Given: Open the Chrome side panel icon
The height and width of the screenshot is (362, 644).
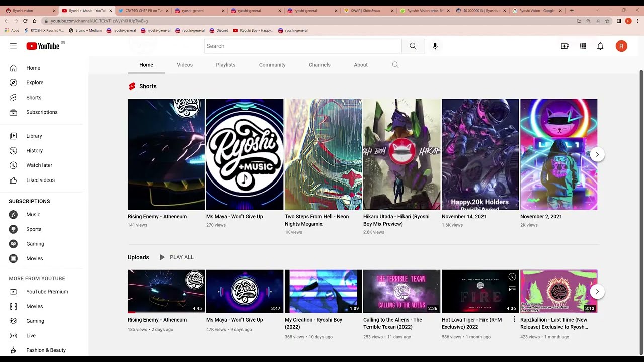Looking at the screenshot, I should point(619,21).
